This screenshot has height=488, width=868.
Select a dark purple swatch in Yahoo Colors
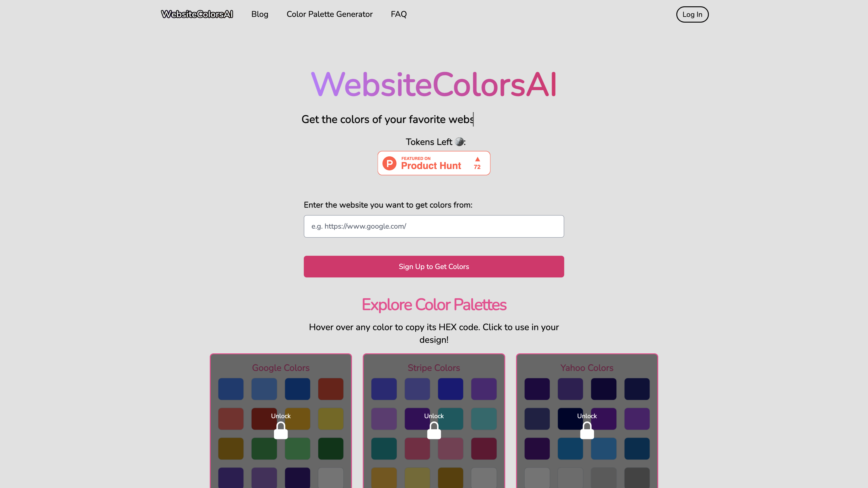pos(537,389)
